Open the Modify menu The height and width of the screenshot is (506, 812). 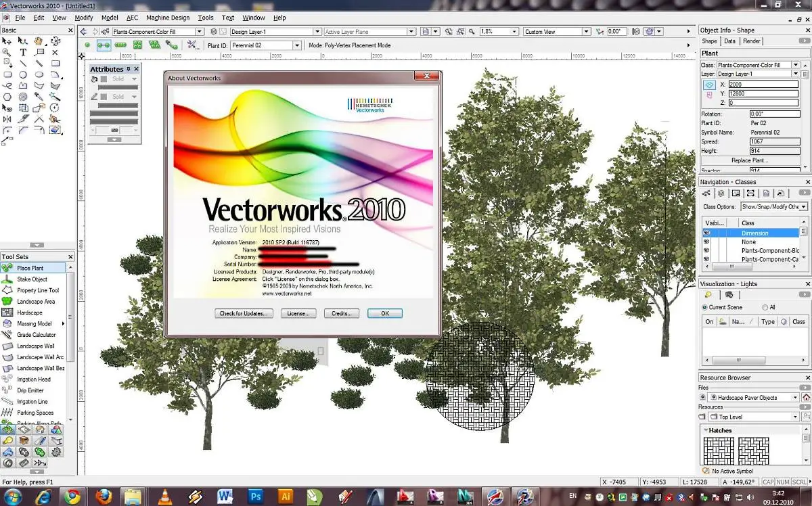coord(84,18)
